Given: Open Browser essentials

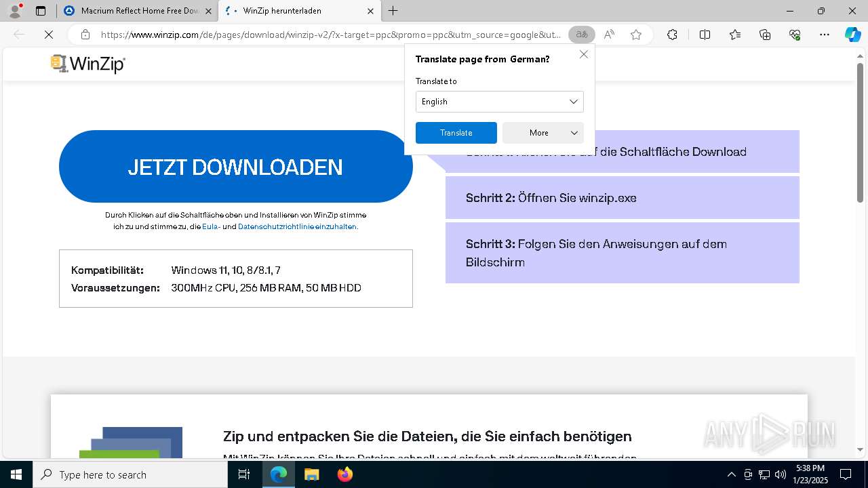Looking at the screenshot, I should point(795,35).
